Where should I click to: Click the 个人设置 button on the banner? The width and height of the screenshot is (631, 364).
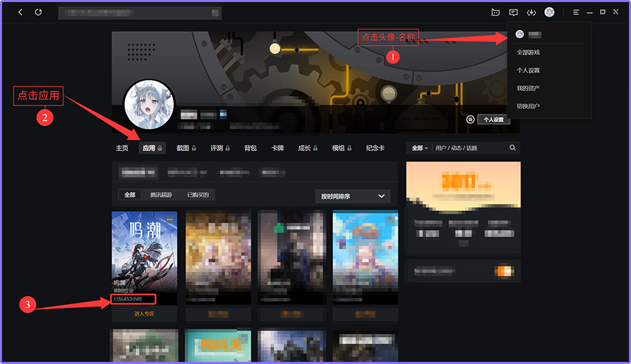(x=493, y=120)
